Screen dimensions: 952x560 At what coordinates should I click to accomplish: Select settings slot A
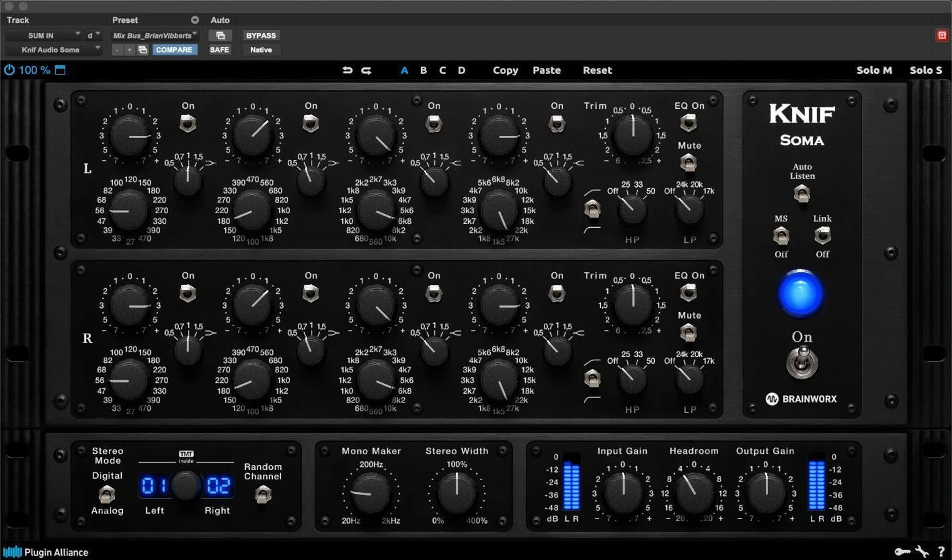[x=404, y=70]
